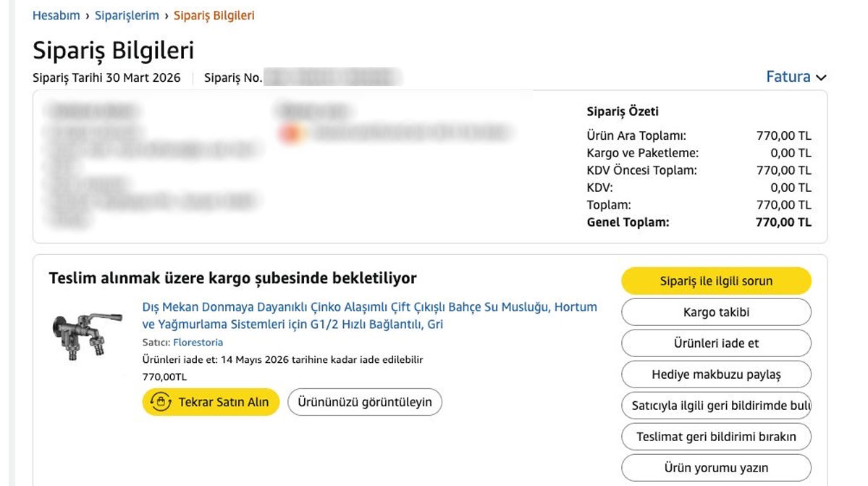Image resolution: width=868 pixels, height=486 pixels.
Task: Click the blurred payment card logo
Action: [x=291, y=133]
